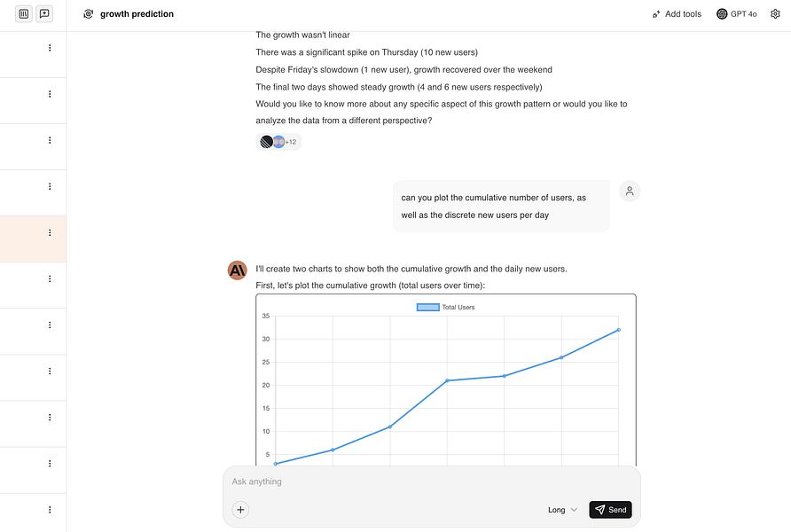Click the icon beside the growth prediction title
This screenshot has width=791, height=532.
coord(88,14)
